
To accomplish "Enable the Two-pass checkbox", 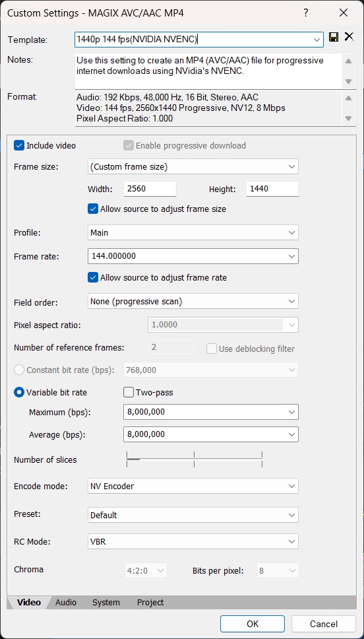I will pos(128,393).
